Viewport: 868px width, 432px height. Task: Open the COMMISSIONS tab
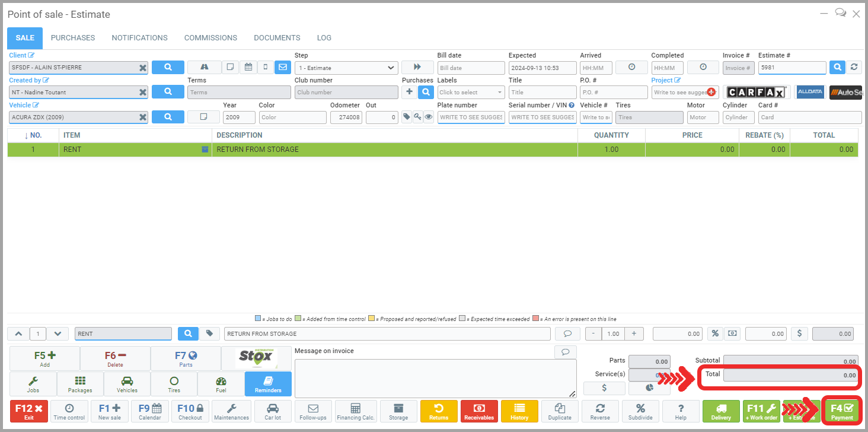click(x=210, y=38)
